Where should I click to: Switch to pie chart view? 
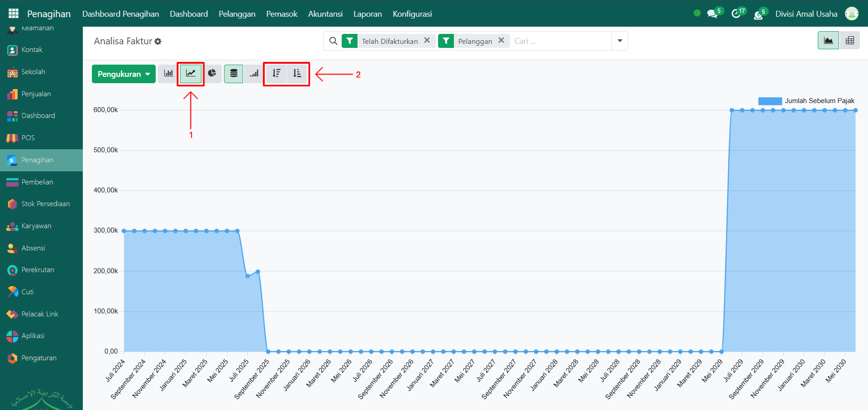(212, 74)
